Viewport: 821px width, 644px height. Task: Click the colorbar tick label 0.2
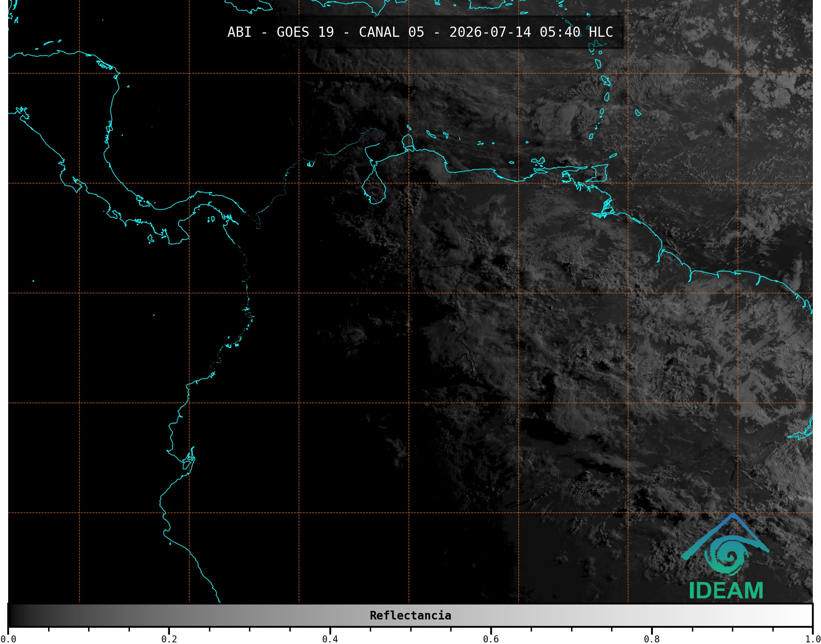pyautogui.click(x=169, y=639)
